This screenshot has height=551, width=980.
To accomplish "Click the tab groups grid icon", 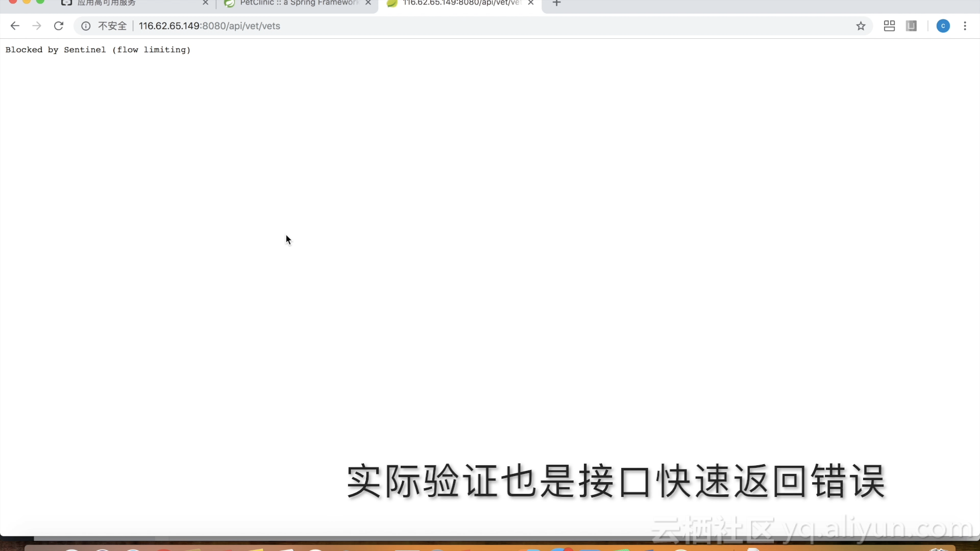I will (889, 26).
